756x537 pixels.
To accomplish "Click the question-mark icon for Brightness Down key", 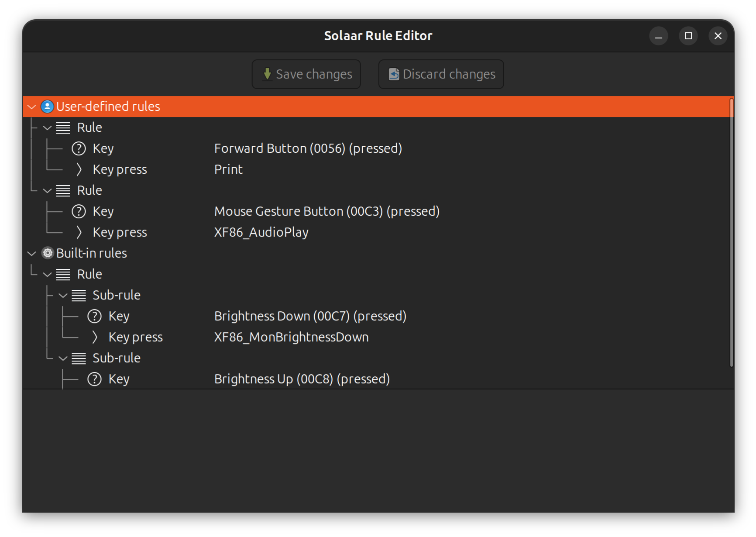I will coord(94,316).
